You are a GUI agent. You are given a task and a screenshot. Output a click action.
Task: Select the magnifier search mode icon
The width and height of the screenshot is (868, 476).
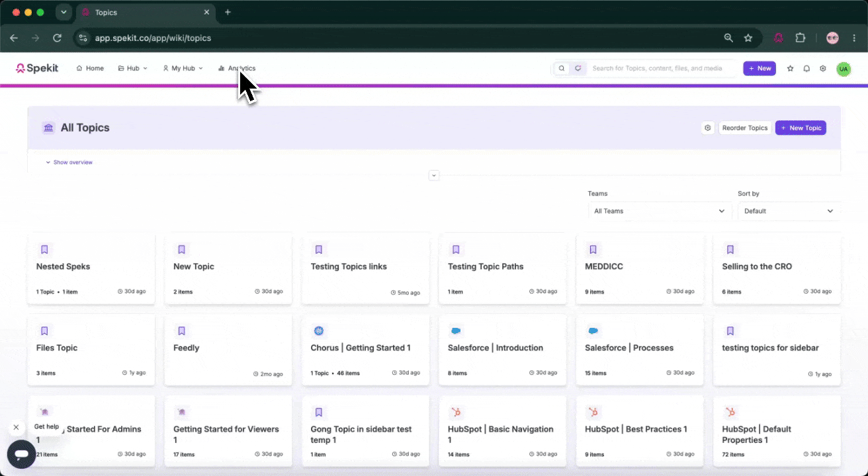pos(562,68)
